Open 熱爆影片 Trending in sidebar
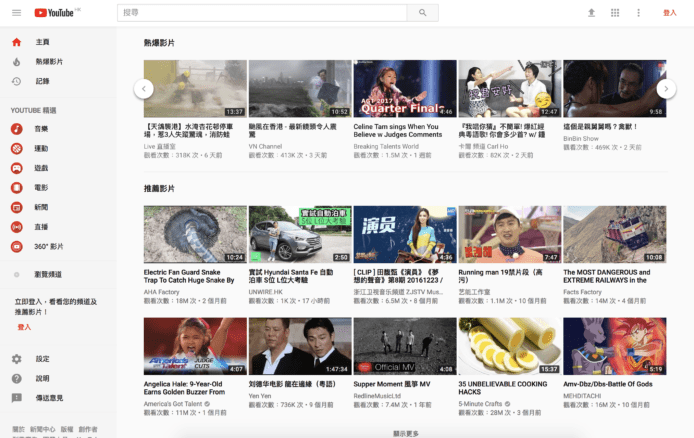The image size is (694, 438). [x=48, y=62]
